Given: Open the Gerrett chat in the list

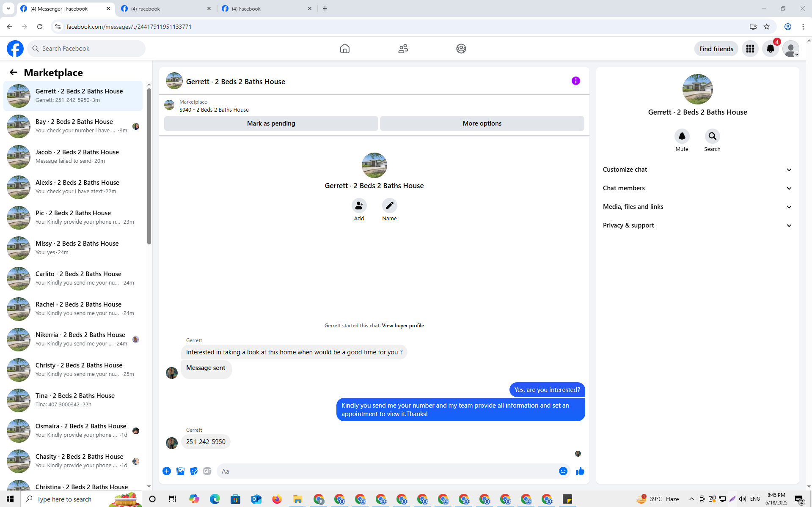Looking at the screenshot, I should coord(73,96).
